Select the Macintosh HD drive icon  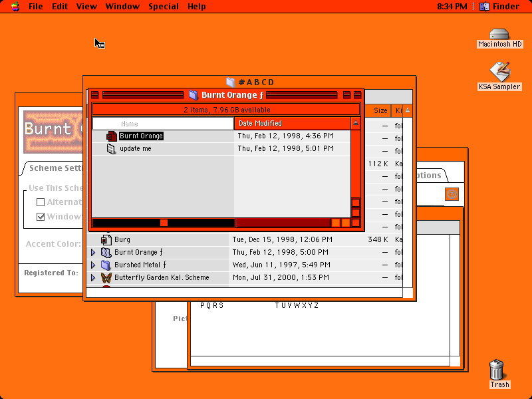click(x=499, y=35)
